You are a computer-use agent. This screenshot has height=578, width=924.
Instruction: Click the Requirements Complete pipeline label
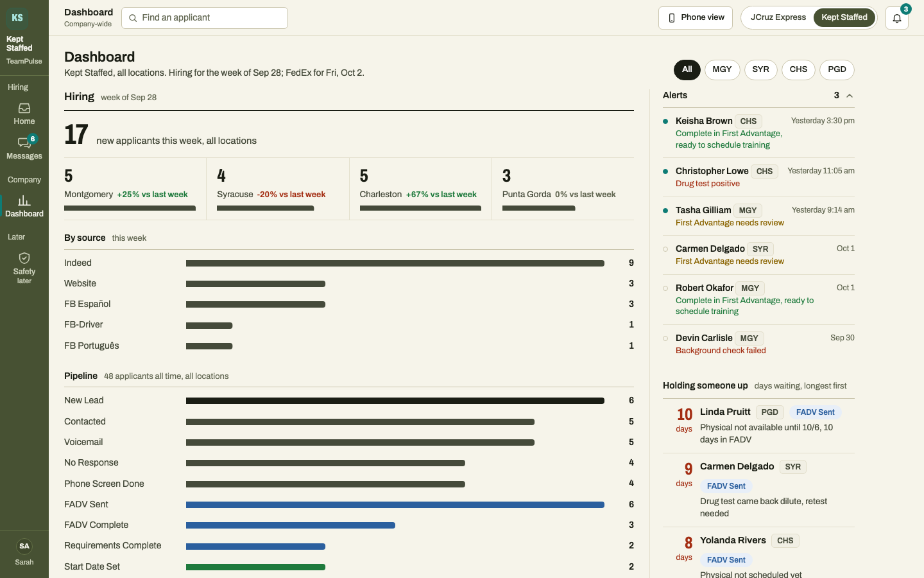coord(113,546)
